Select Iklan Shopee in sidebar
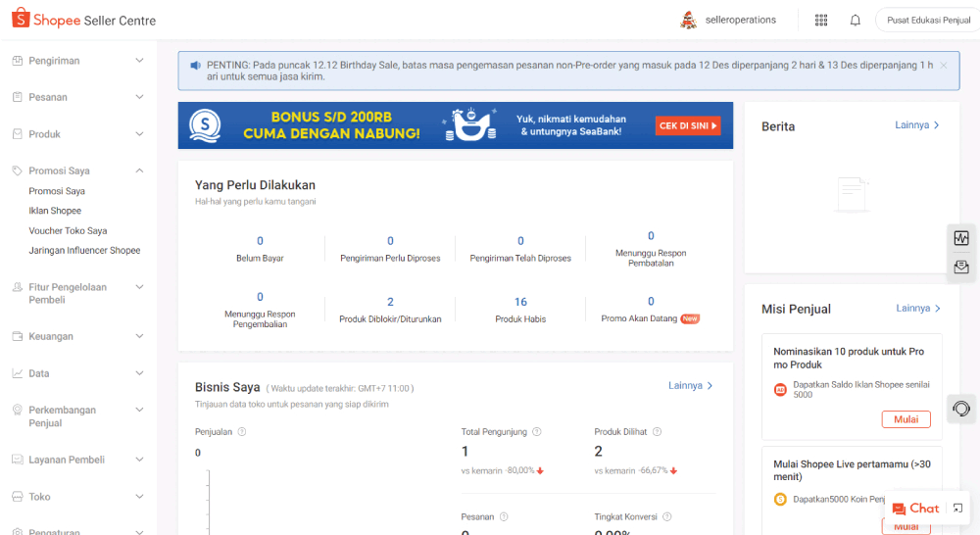Image resolution: width=980 pixels, height=535 pixels. [55, 211]
